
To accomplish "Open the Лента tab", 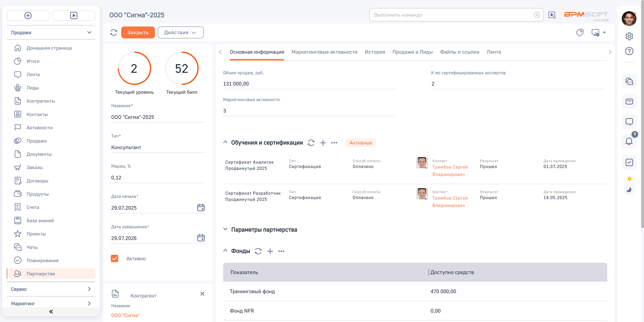I will 494,52.
